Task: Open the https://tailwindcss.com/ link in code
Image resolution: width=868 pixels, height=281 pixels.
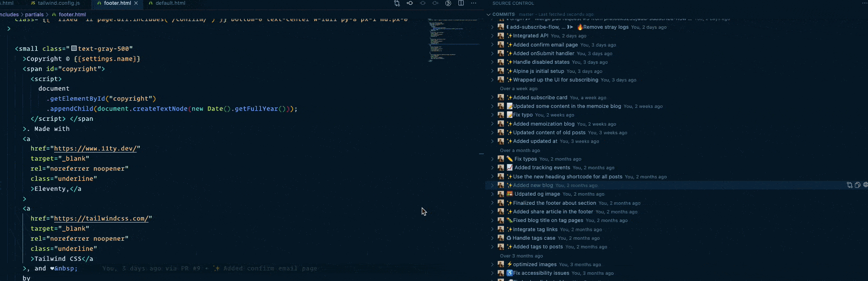Action: pyautogui.click(x=101, y=219)
